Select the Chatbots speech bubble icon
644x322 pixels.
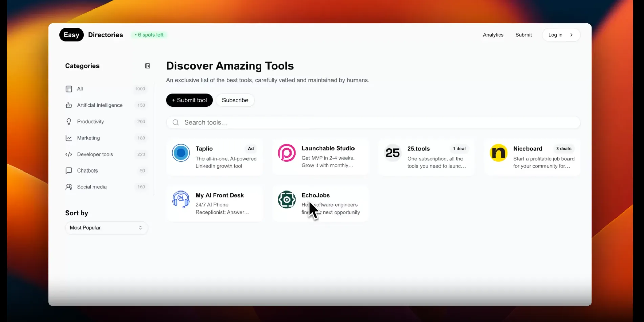tap(69, 170)
